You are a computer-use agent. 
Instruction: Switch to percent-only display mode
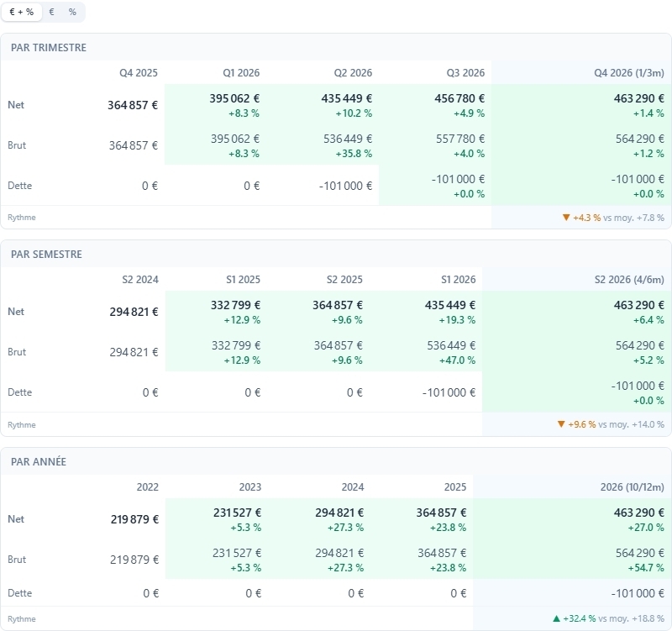[x=72, y=12]
